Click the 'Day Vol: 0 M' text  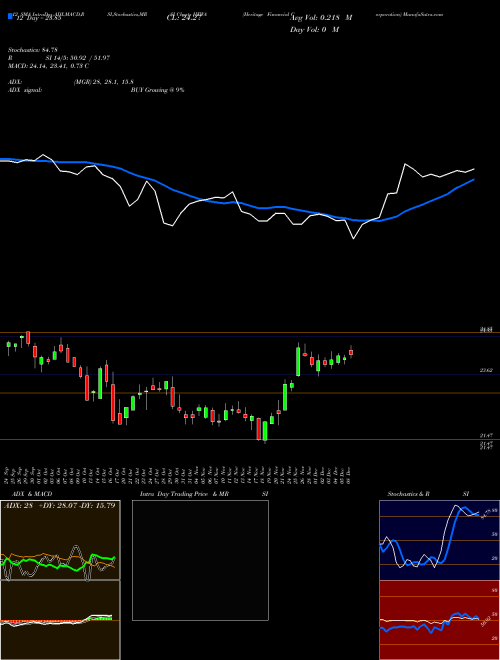pos(314,30)
